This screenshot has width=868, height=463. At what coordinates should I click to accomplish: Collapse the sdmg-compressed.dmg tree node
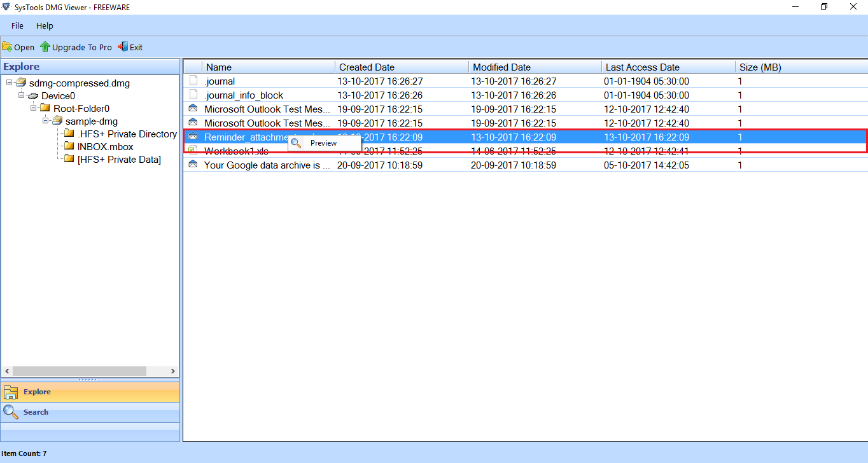(10, 83)
